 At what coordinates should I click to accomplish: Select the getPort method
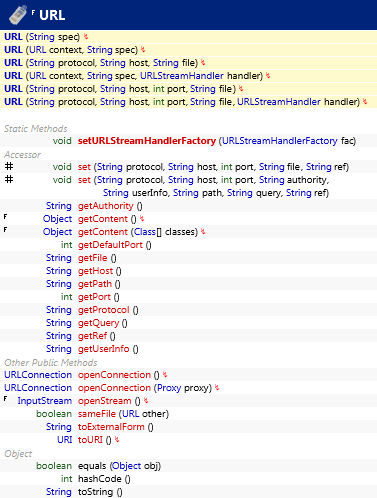94,297
